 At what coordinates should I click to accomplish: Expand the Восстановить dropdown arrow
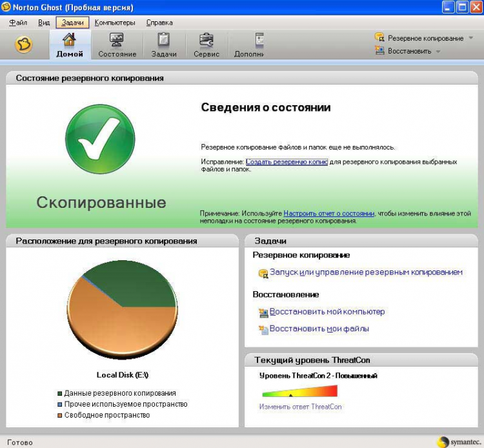(x=438, y=51)
